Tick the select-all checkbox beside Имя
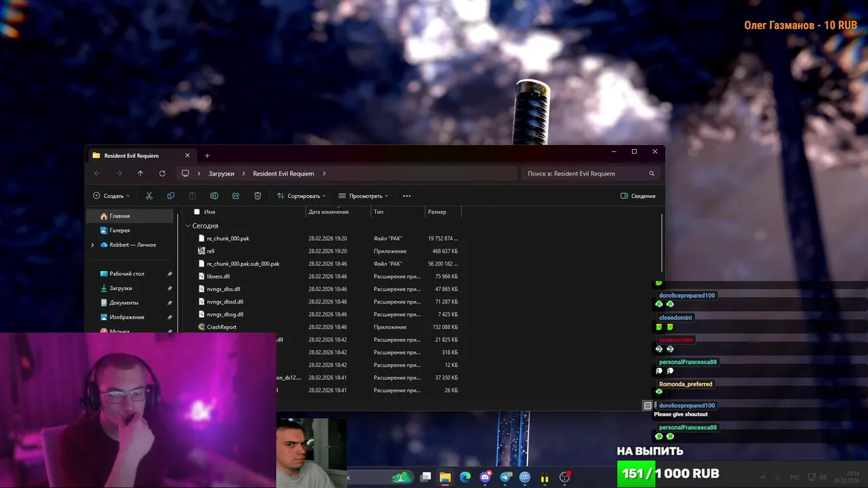Screen dimensions: 868x488 pos(197,212)
